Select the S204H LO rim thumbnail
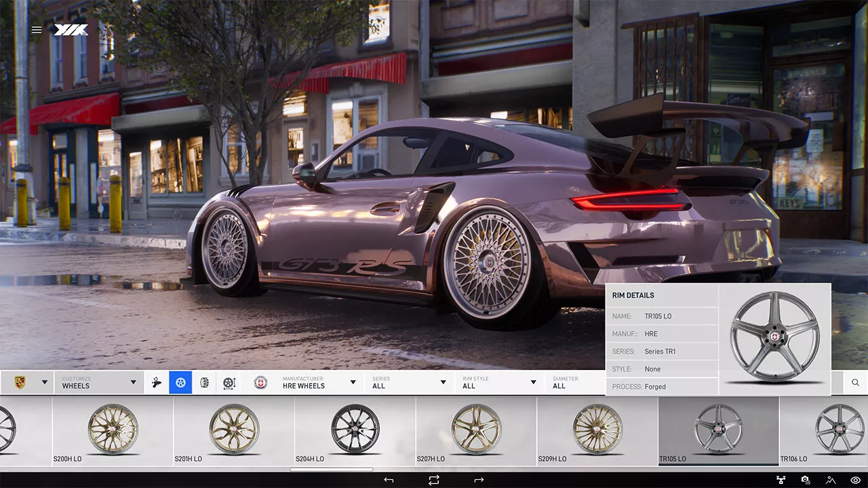Image resolution: width=868 pixels, height=488 pixels. 355,430
